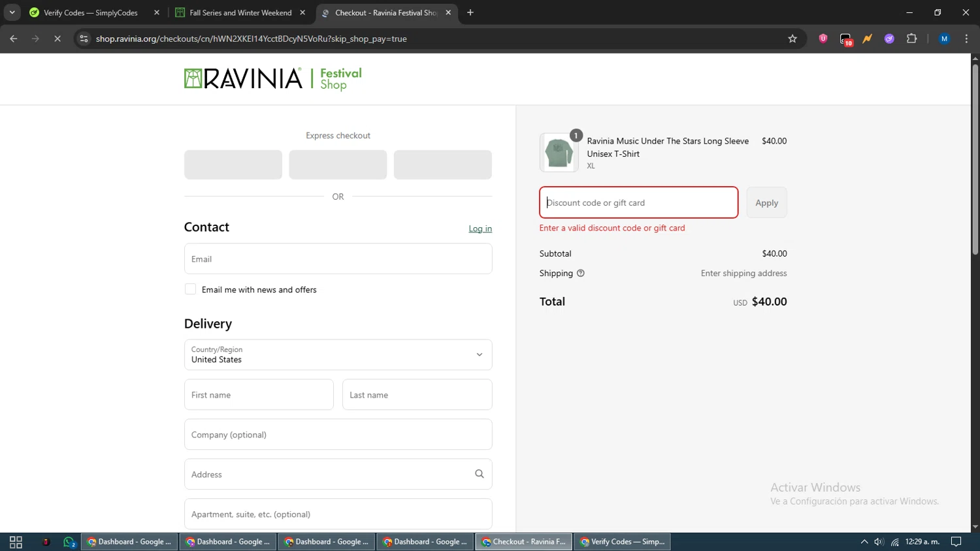Click the $40.00 total amount text
This screenshot has width=980, height=551.
(x=769, y=302)
